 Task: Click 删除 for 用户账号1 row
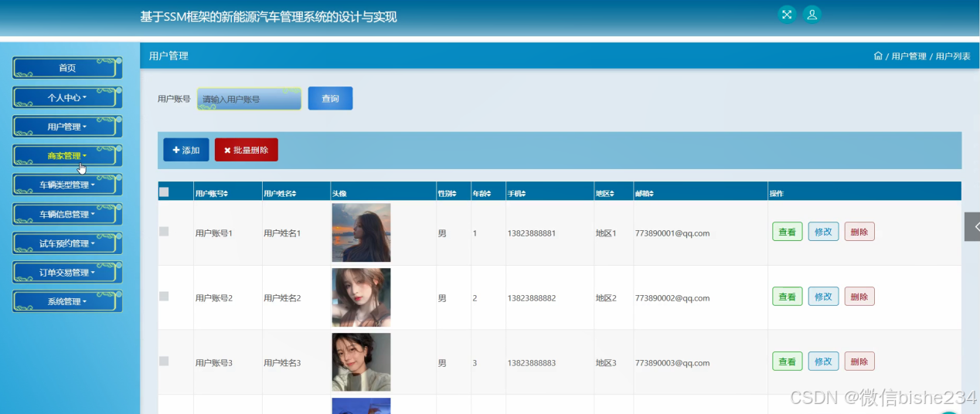(x=859, y=232)
